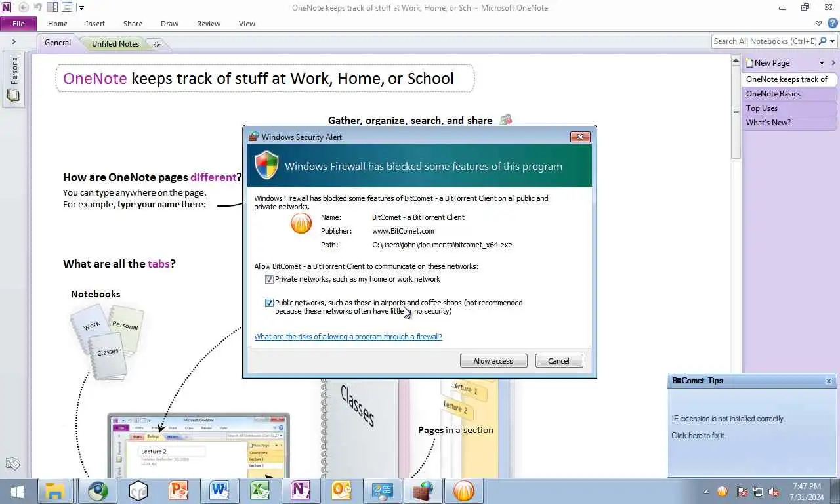
Task: Click the Full Page View icon
Action: pos(67,7)
